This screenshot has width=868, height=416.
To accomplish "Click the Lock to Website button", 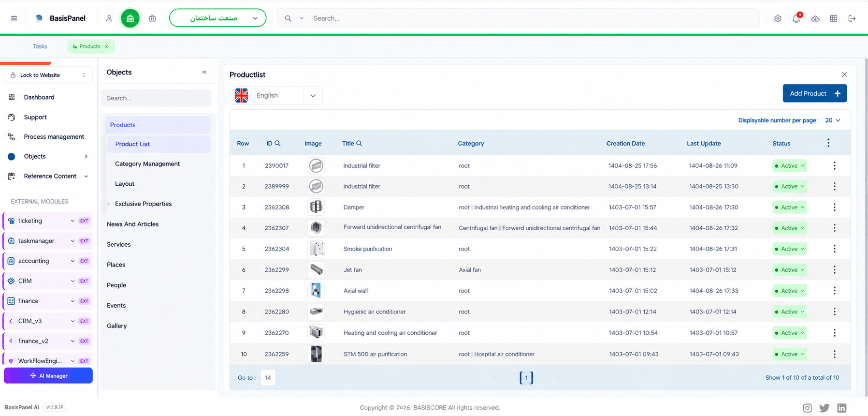I will pyautogui.click(x=48, y=75).
